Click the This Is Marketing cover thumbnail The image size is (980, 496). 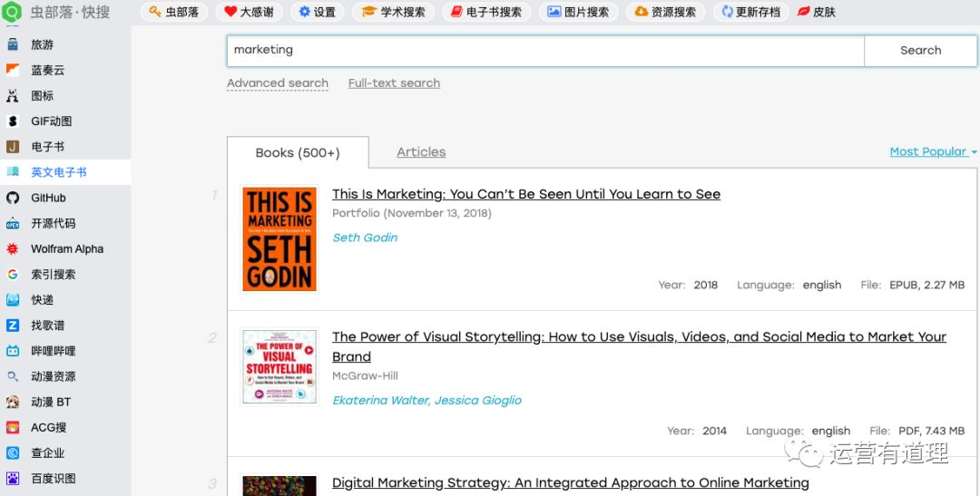click(279, 239)
